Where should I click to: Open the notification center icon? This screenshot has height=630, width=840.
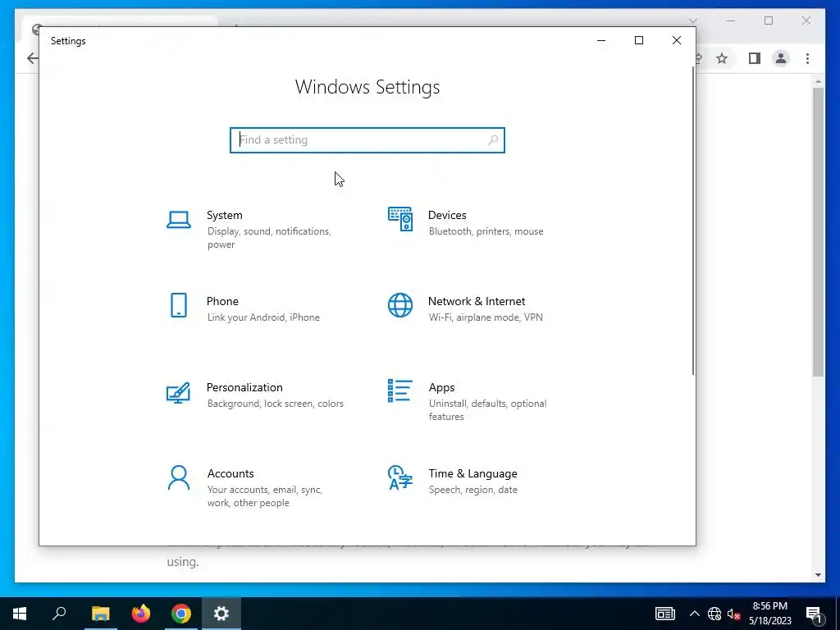[x=814, y=614]
